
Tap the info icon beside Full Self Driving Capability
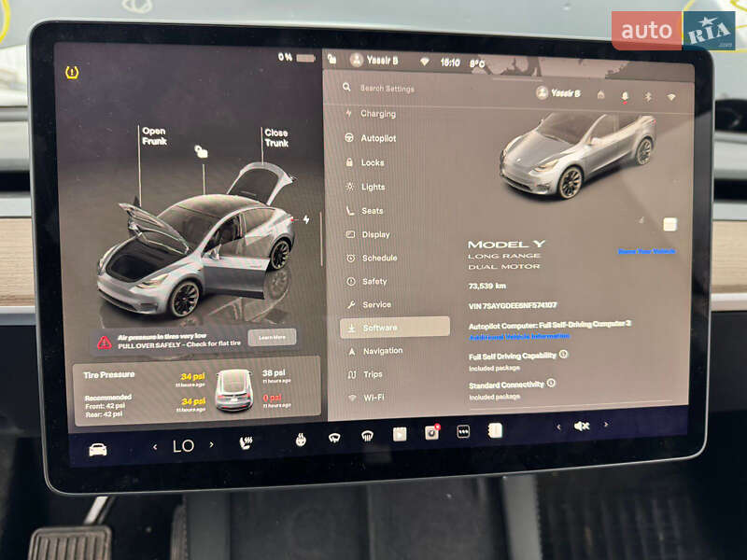[x=563, y=355]
